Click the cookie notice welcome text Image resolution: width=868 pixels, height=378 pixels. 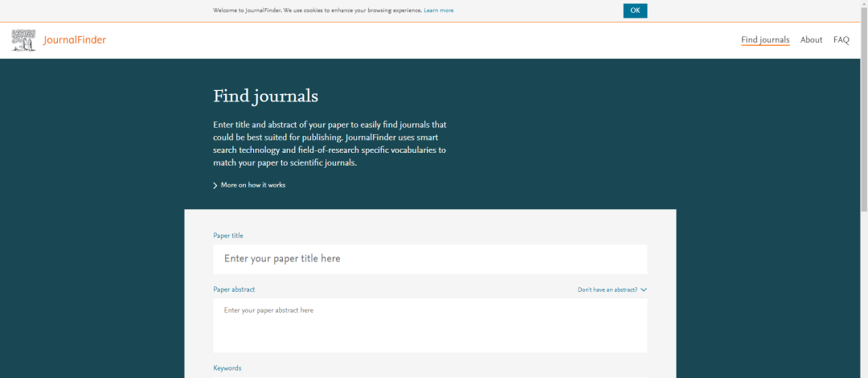(317, 10)
